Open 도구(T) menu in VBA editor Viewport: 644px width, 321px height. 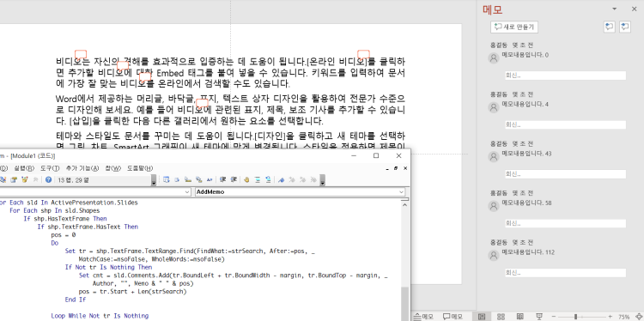tap(50, 168)
